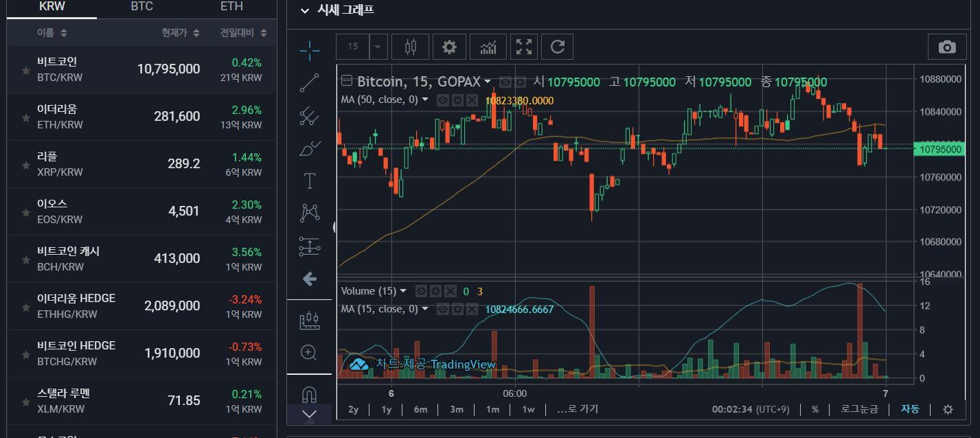Select the trend line drawing tool
Screen dimensions: 980x438
310,82
